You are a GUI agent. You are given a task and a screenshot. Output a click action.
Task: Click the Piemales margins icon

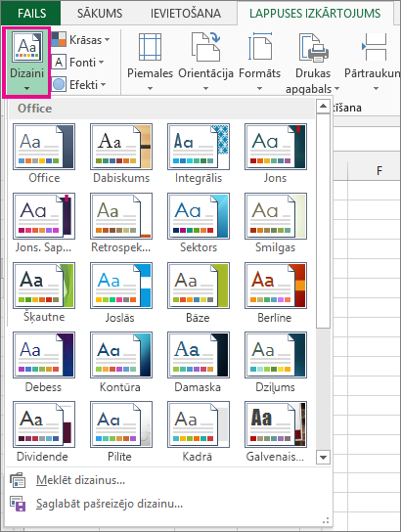tap(150, 47)
